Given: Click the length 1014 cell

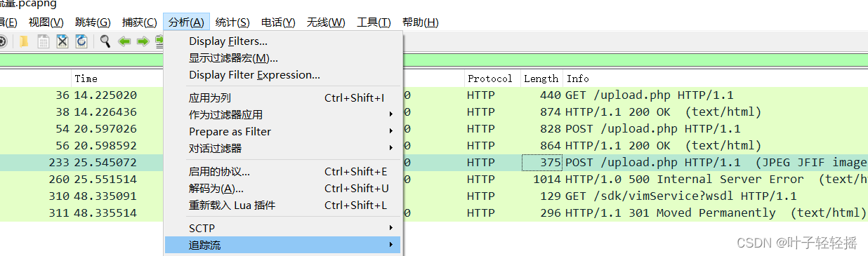Looking at the screenshot, I should click(548, 180).
